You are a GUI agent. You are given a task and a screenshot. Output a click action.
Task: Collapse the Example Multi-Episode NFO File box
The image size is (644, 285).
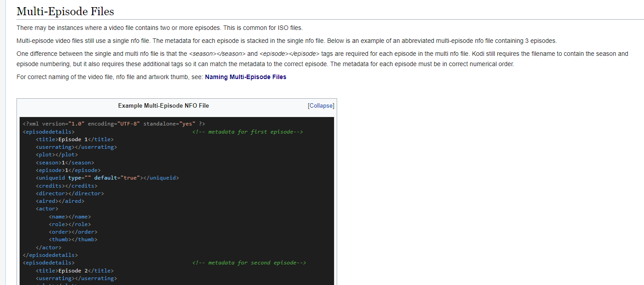[x=321, y=106]
